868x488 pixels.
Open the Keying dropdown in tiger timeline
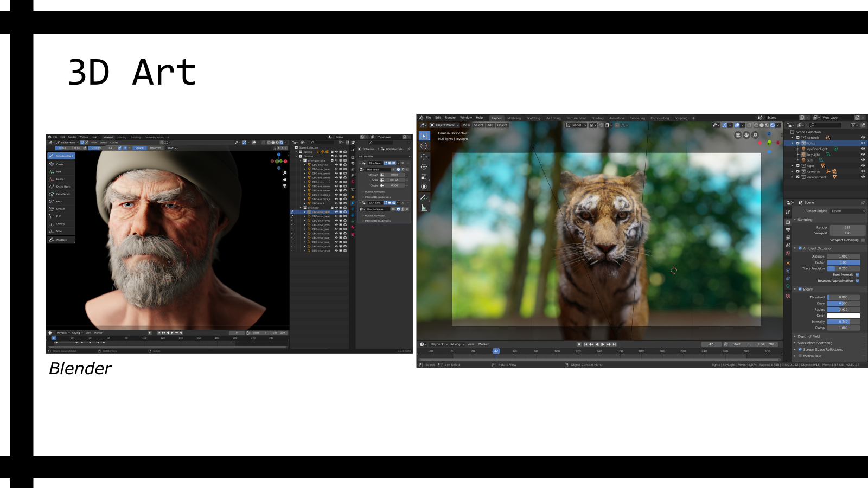[x=457, y=344]
